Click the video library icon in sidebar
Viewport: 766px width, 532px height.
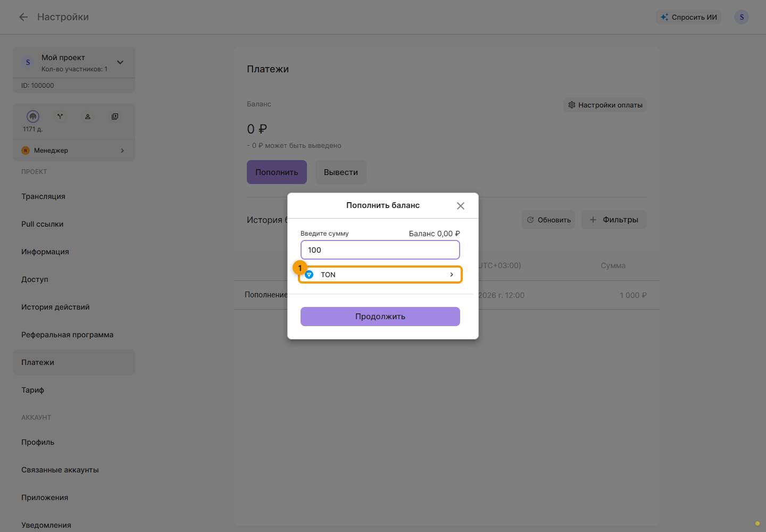click(115, 117)
